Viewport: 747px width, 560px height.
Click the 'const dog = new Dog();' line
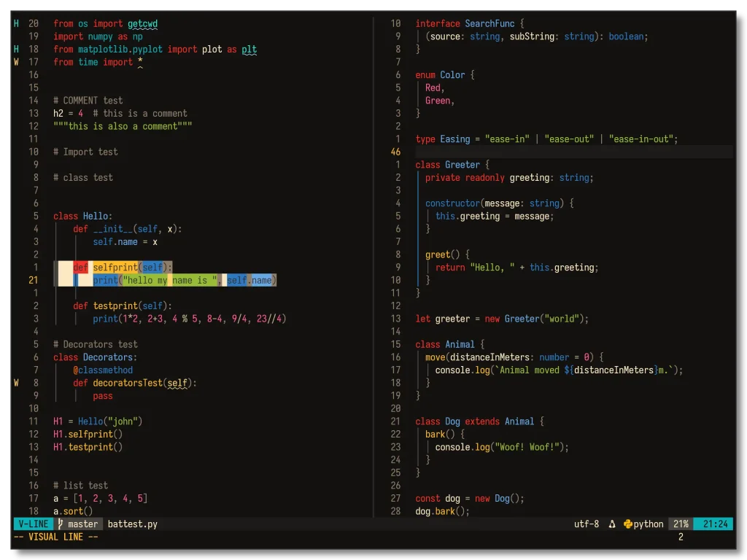tap(470, 498)
